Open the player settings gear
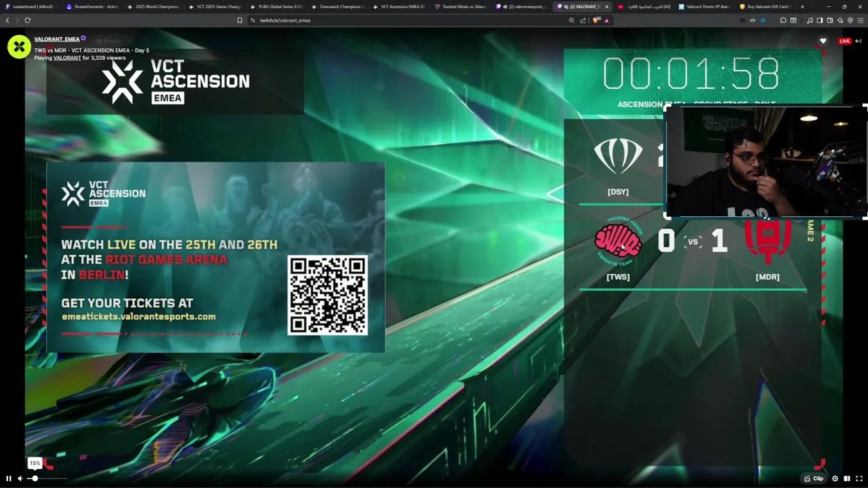The height and width of the screenshot is (488, 868). point(835,479)
